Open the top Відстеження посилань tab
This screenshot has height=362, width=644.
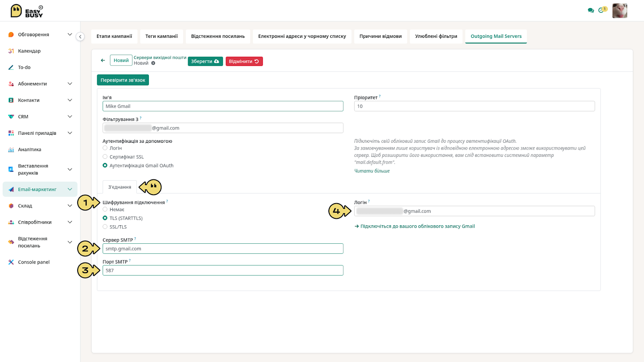coord(218,36)
